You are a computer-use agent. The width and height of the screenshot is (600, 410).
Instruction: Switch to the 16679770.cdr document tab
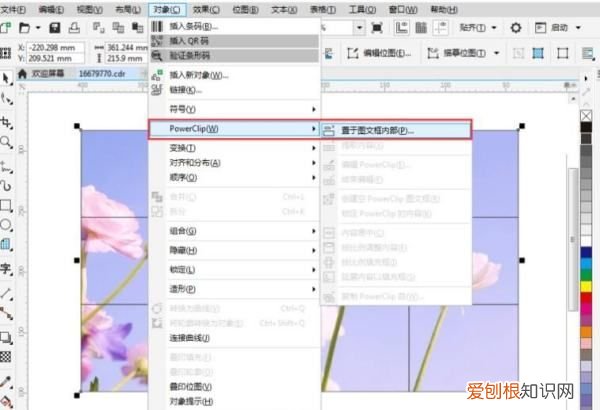point(102,74)
